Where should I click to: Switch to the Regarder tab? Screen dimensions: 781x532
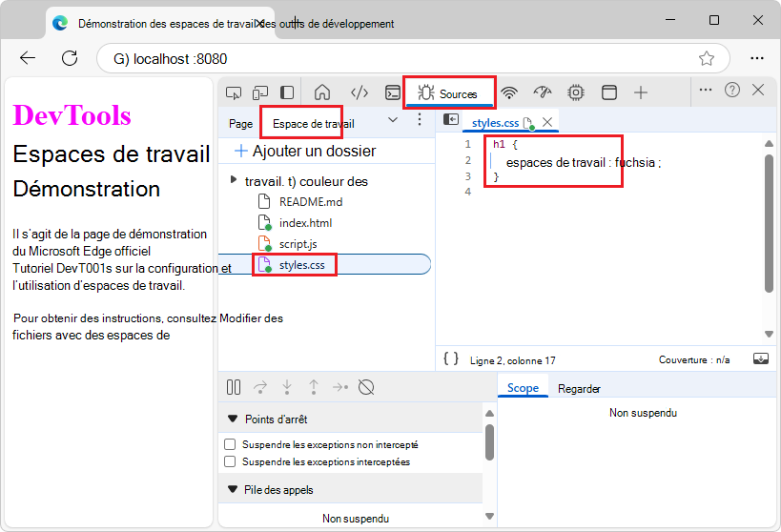579,389
